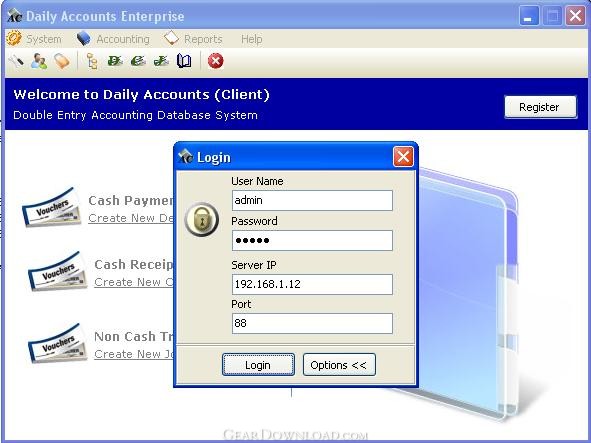Open the System menu
Viewport: 591px width, 443px height.
tap(44, 39)
